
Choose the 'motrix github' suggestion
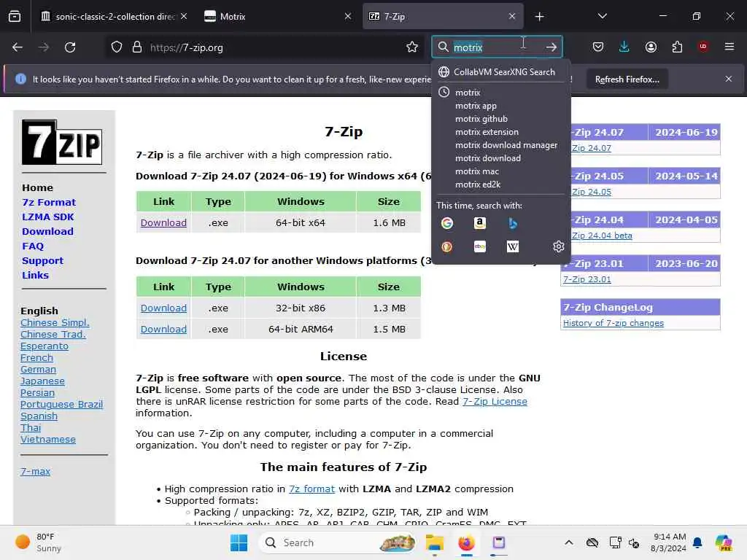point(481,119)
